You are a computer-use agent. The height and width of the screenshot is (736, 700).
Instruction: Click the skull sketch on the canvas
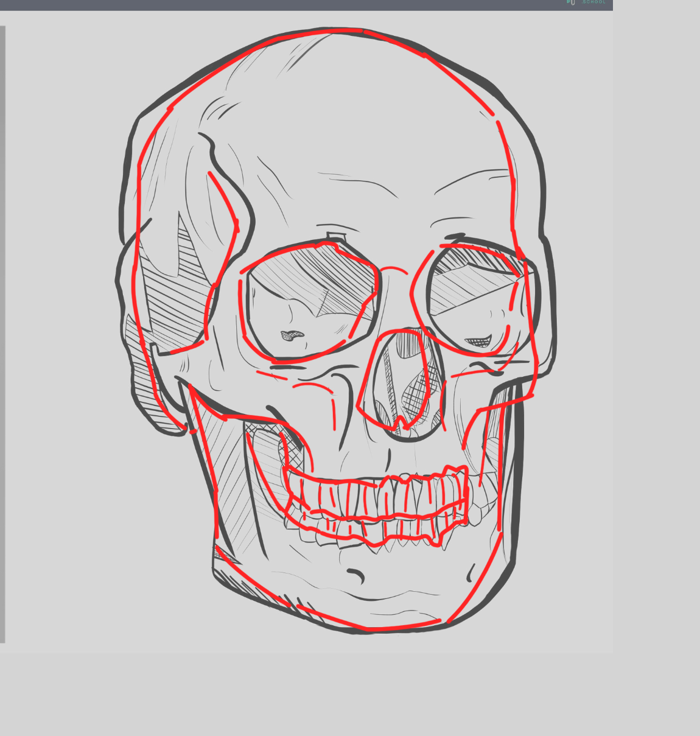[x=335, y=331]
